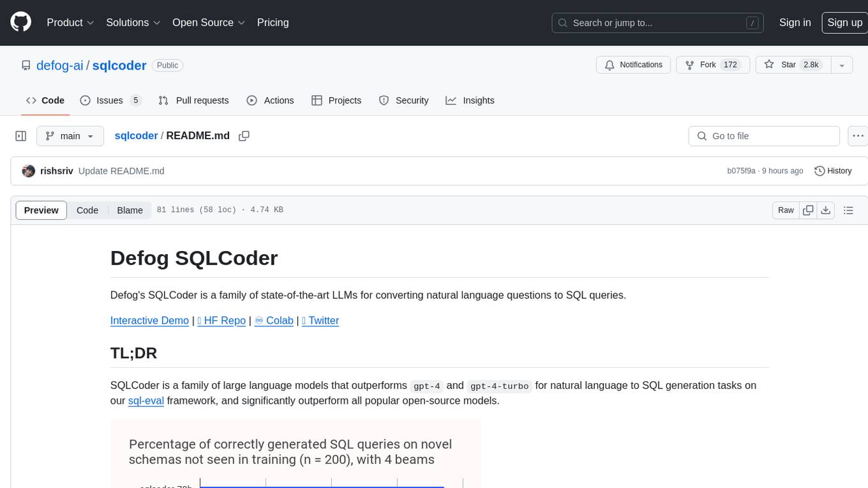Open the more file actions menu
This screenshot has height=488, width=868.
tap(858, 136)
